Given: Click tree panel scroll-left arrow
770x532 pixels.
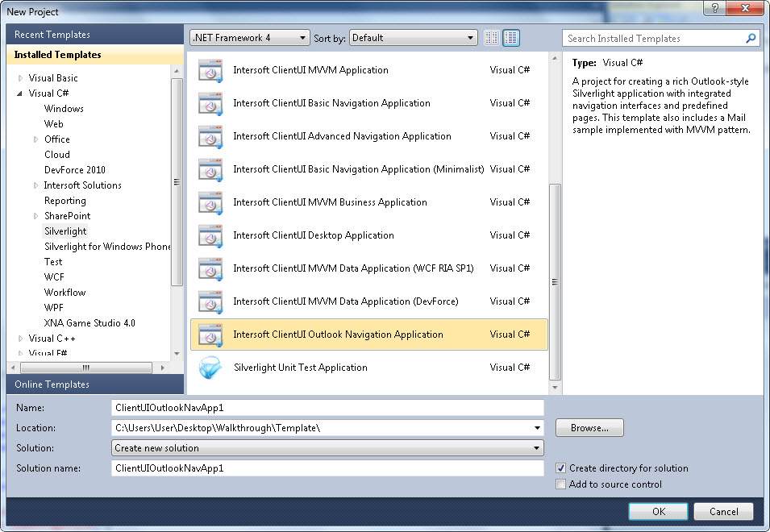Looking at the screenshot, I should (x=13, y=368).
